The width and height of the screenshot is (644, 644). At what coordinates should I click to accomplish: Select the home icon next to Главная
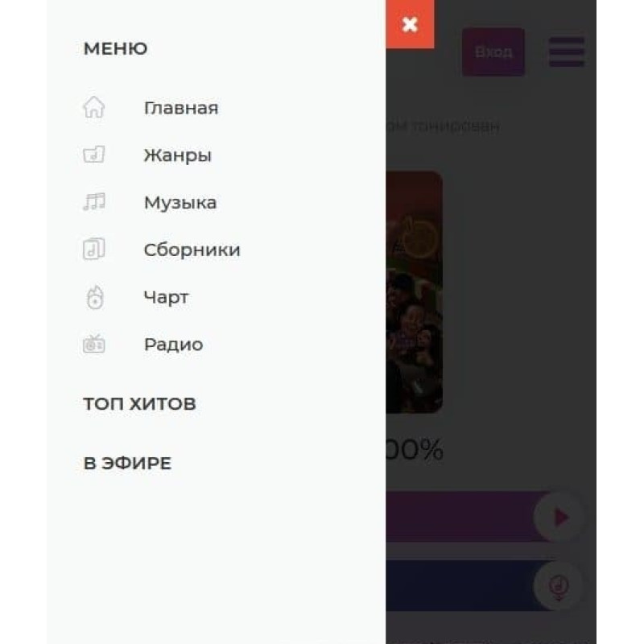94,108
